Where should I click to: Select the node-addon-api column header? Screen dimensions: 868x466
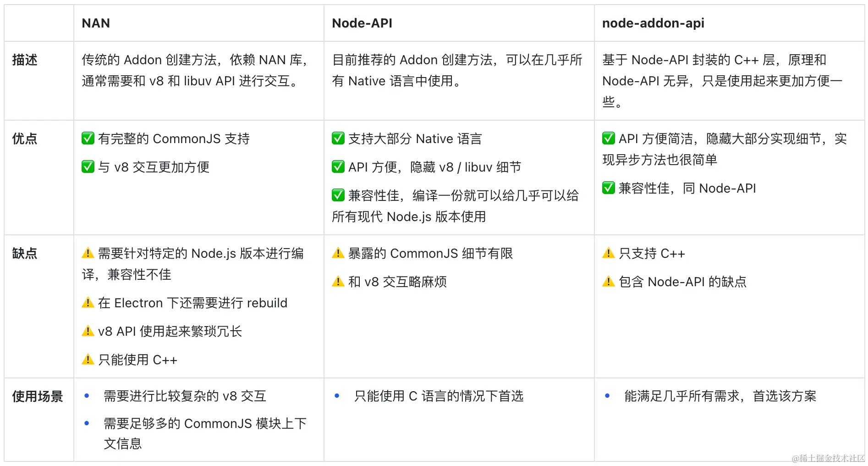point(653,23)
